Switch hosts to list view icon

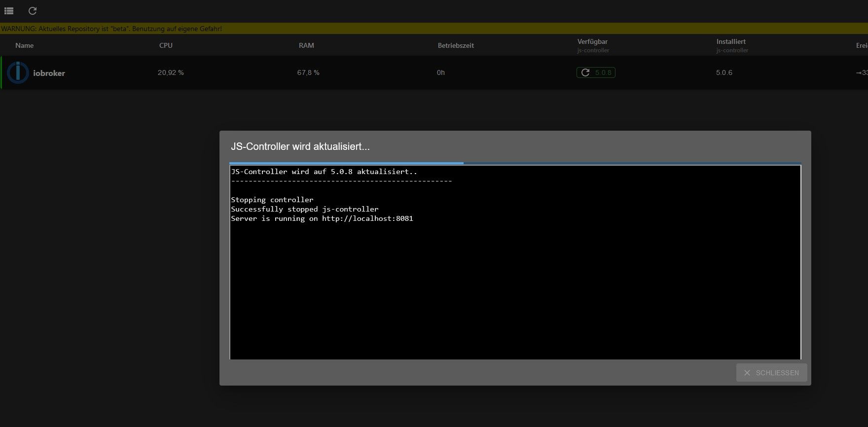pyautogui.click(x=9, y=10)
